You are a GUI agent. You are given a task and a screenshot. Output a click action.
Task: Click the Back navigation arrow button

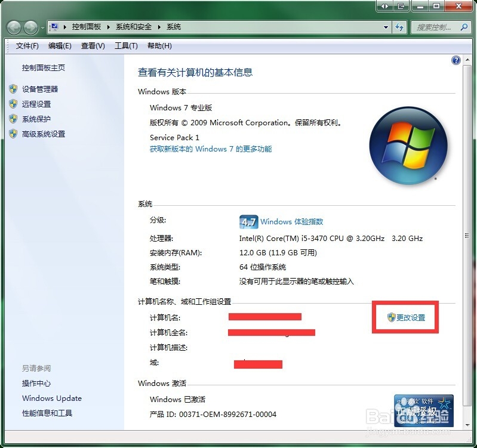(14, 27)
